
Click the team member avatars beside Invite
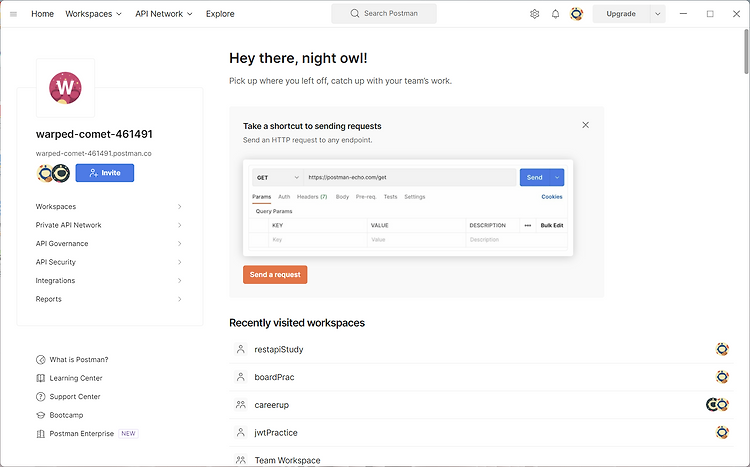(x=54, y=173)
